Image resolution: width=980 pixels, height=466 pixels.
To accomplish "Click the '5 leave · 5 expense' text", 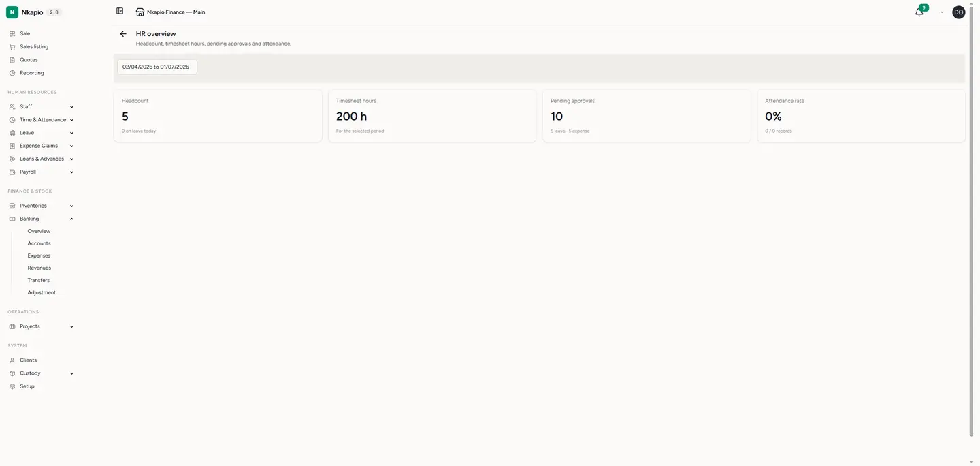I will [x=570, y=131].
